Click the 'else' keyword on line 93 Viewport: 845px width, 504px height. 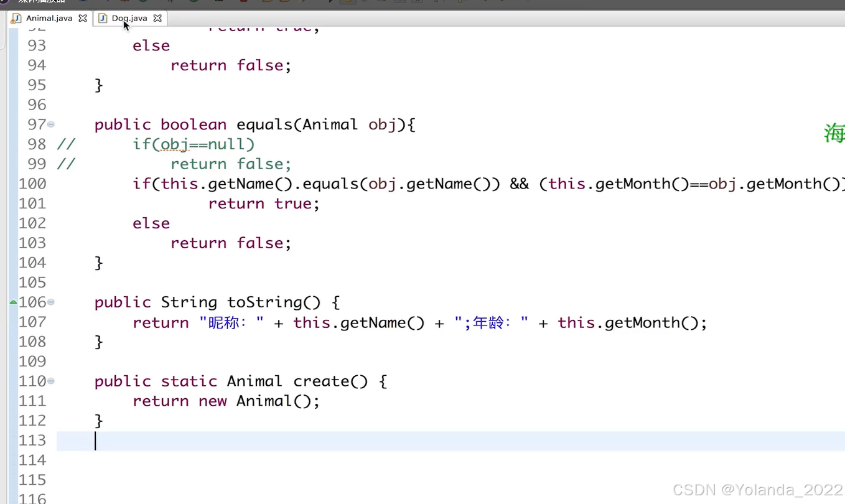pyautogui.click(x=151, y=45)
